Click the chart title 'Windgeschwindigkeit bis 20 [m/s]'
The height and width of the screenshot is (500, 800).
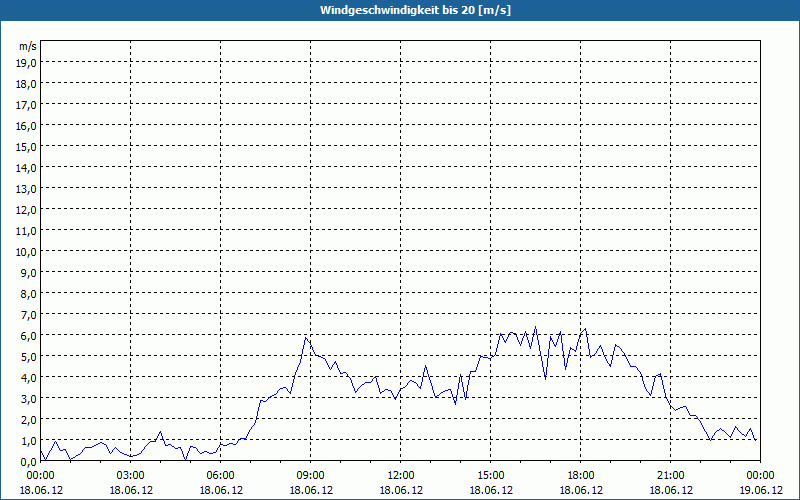coord(415,10)
